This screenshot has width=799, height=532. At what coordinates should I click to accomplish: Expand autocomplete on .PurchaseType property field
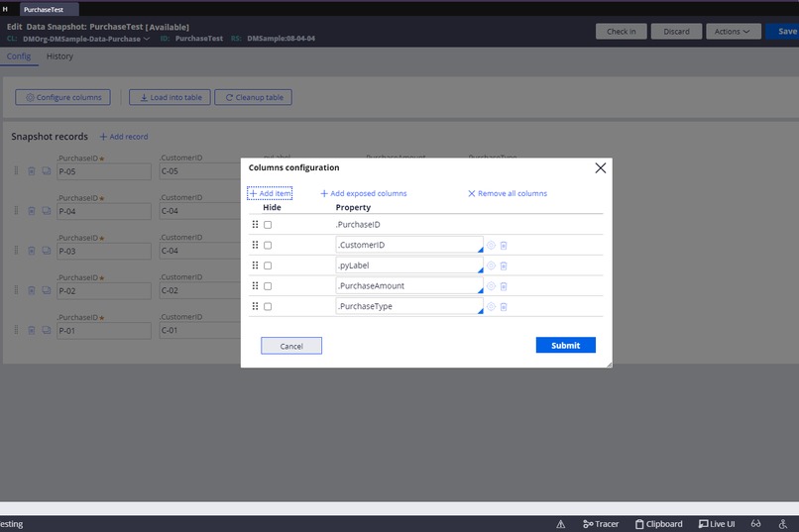tap(480, 310)
